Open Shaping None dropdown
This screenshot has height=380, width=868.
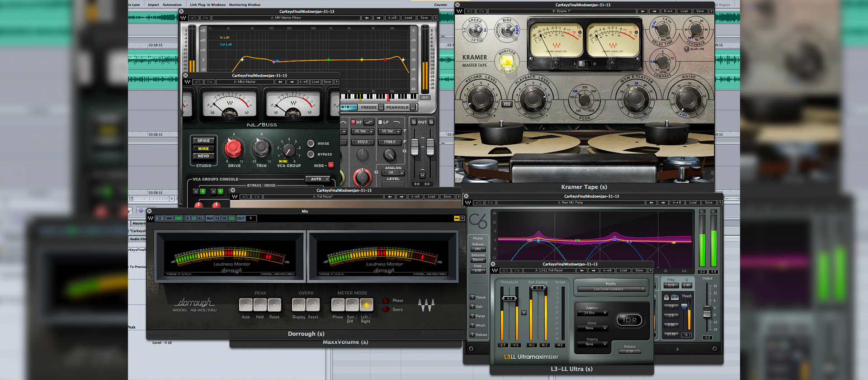(592, 344)
